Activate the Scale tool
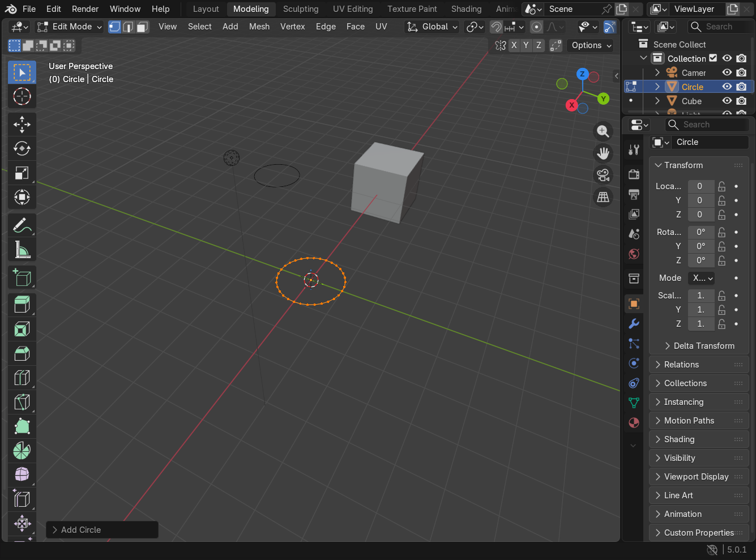Screen dimensions: 756x560 coord(22,173)
